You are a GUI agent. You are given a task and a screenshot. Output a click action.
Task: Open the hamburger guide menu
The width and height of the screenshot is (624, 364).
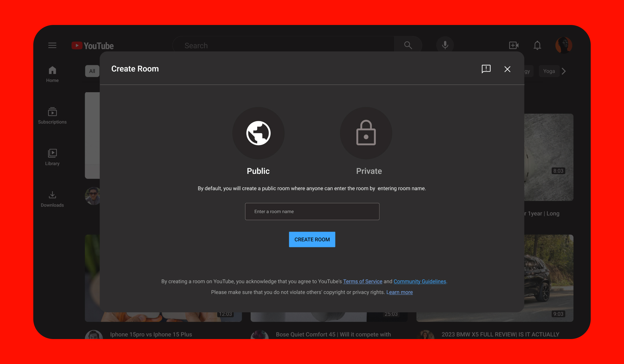pos(52,45)
